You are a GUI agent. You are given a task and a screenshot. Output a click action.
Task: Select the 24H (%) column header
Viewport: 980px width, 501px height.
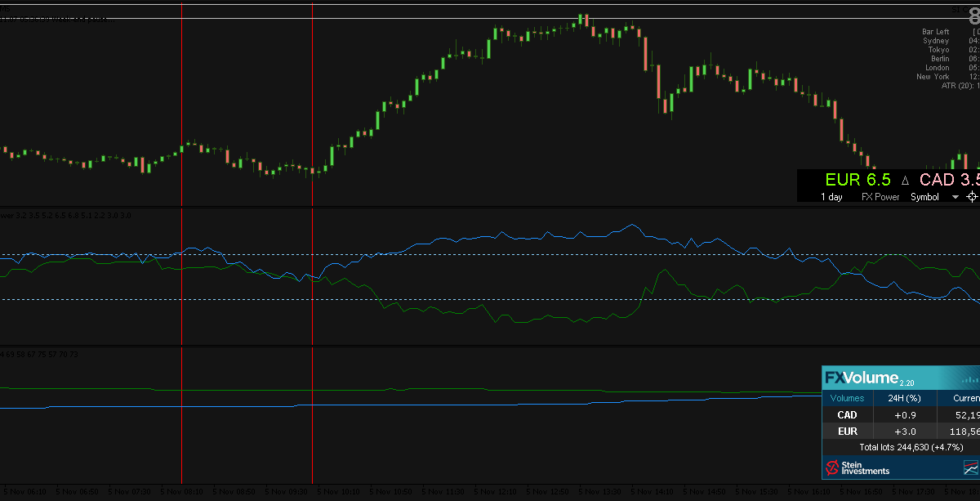click(904, 398)
